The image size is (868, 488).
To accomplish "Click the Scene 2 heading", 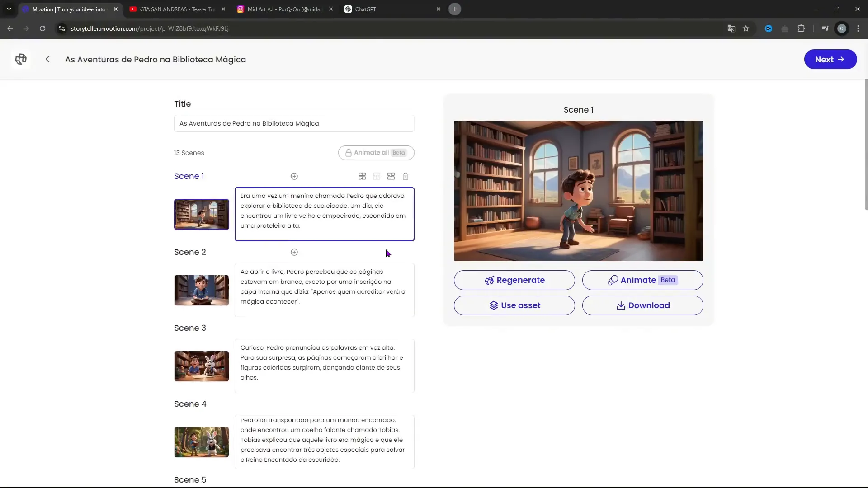I will [190, 252].
